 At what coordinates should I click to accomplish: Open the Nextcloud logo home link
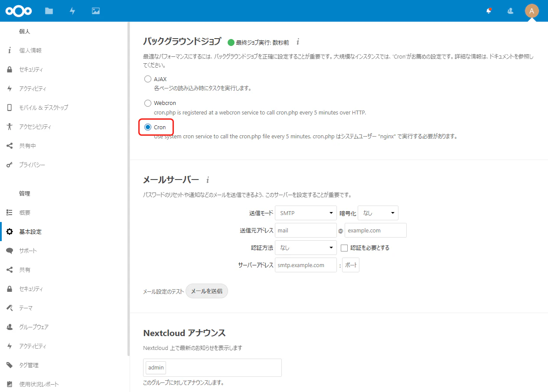pos(19,11)
